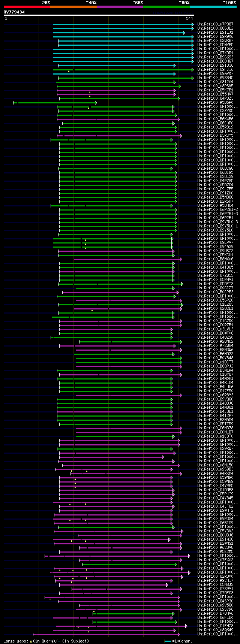The width and height of the screenshot is (240, 644).
Task: Select the UniRef100_Q9USZ2 label
Action: [215, 251]
